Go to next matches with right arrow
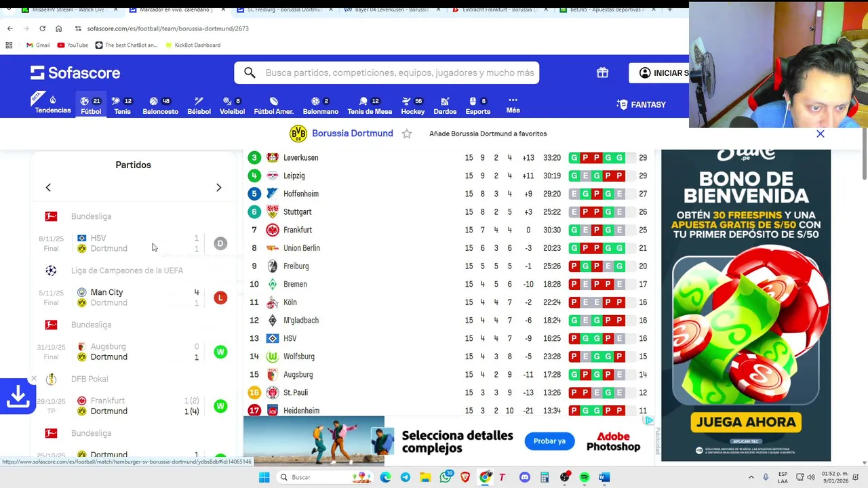Image resolution: width=868 pixels, height=488 pixels. point(218,187)
